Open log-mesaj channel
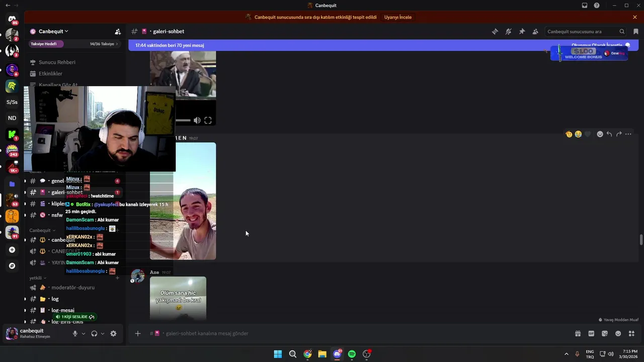The height and width of the screenshot is (362, 644). (74, 310)
